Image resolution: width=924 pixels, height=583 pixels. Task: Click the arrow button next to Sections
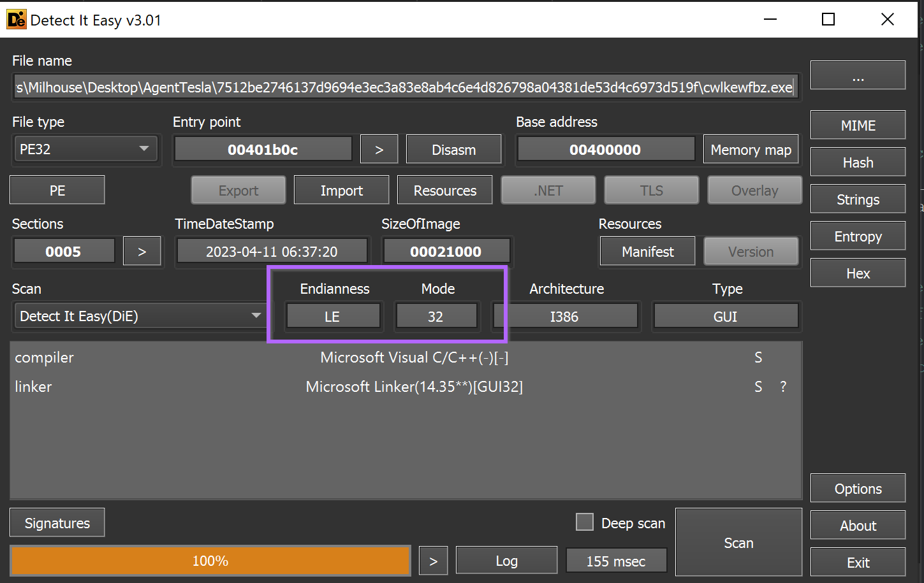tap(142, 251)
